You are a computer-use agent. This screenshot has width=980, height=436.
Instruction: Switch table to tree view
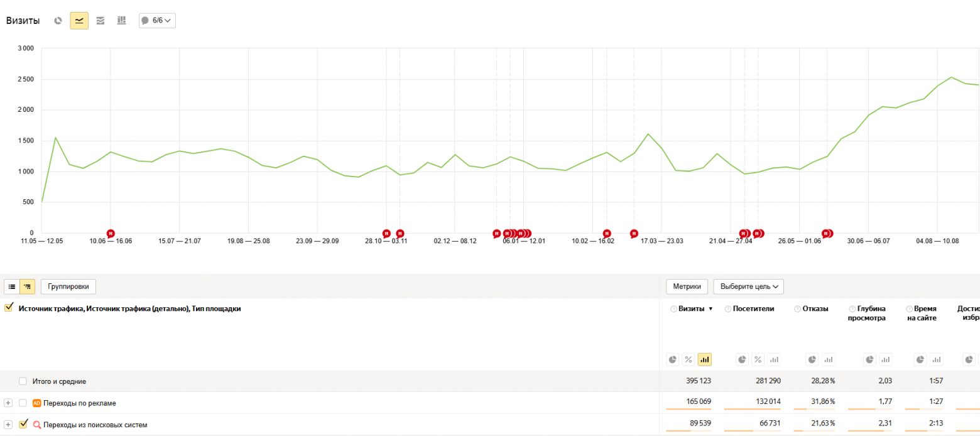(x=28, y=286)
